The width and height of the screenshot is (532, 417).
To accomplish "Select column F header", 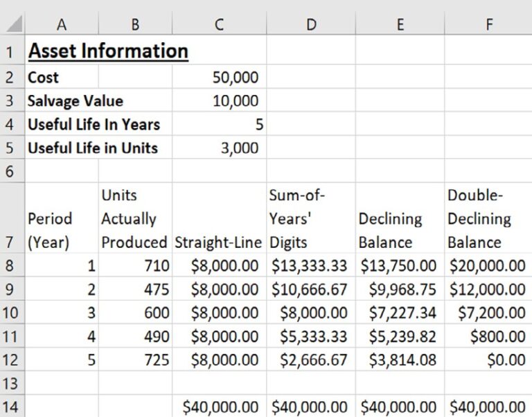I will [x=488, y=24].
